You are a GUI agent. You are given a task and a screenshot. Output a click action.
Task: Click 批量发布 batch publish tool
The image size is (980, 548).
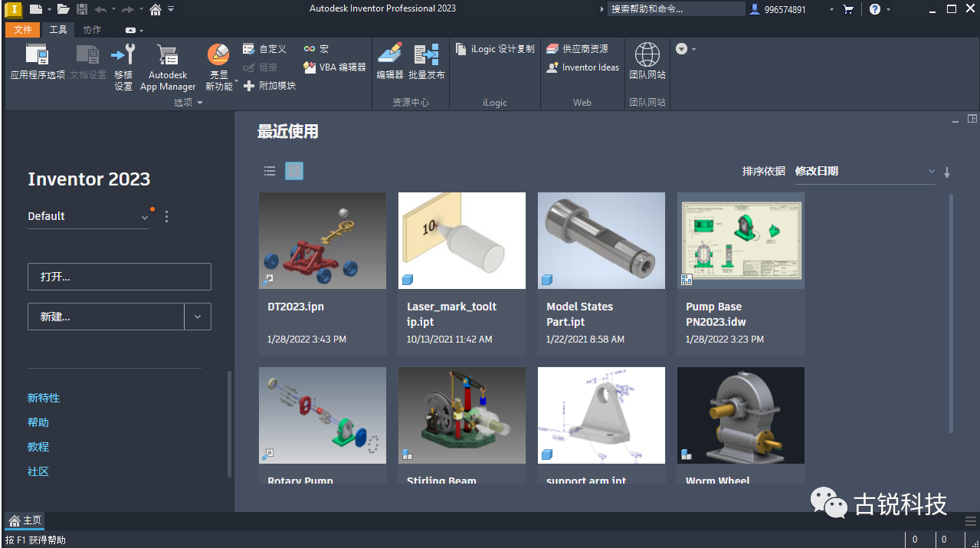pos(427,62)
